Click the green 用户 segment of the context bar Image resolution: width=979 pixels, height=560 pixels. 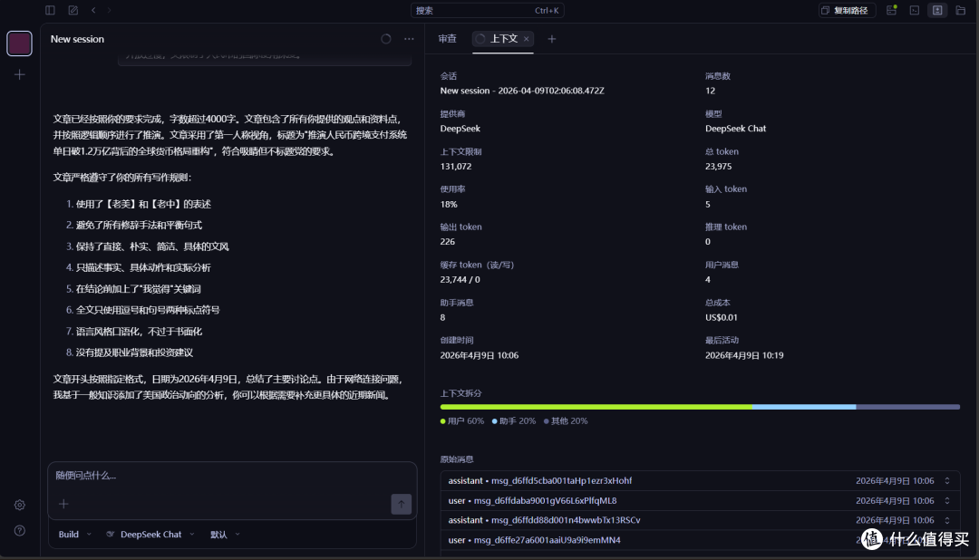click(596, 407)
